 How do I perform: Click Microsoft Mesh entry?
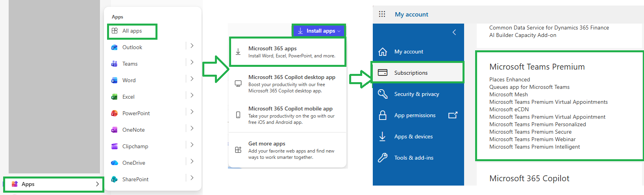pos(508,94)
